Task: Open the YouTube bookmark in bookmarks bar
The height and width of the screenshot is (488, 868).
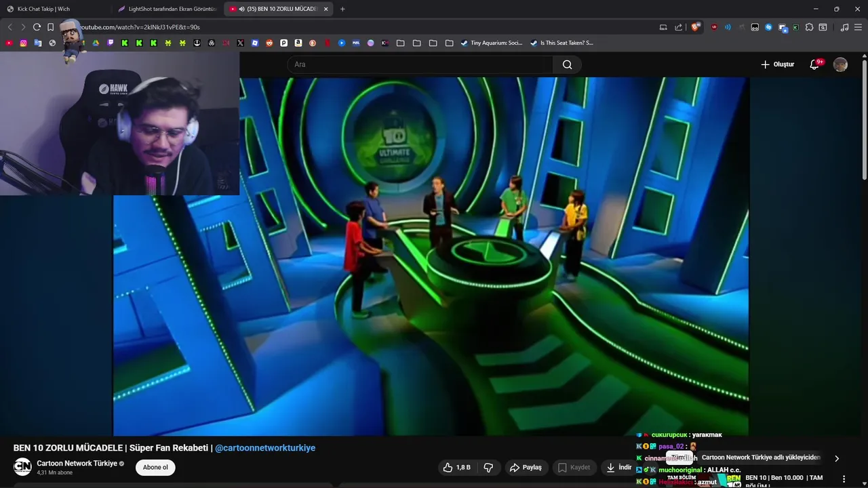Action: click(9, 43)
